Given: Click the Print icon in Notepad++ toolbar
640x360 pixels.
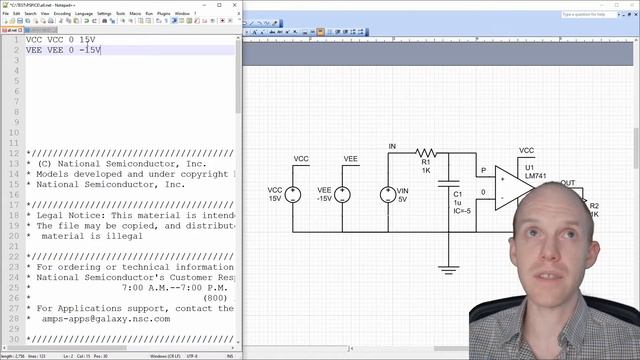Looking at the screenshot, I should (51, 21).
